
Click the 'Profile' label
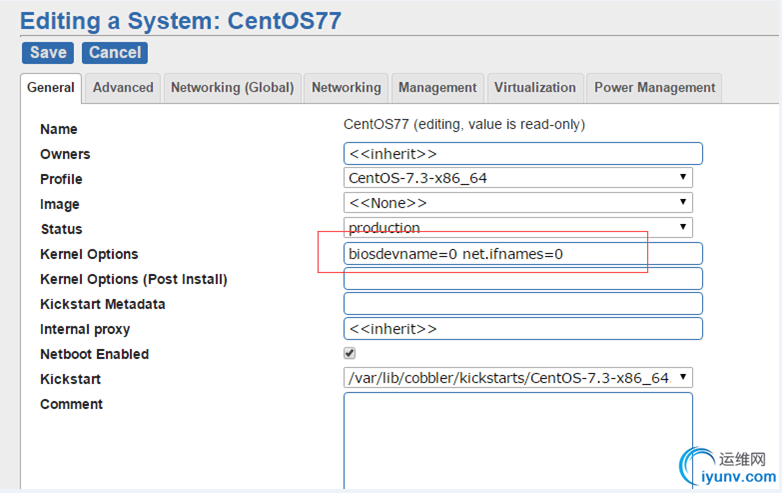pyautogui.click(x=61, y=179)
